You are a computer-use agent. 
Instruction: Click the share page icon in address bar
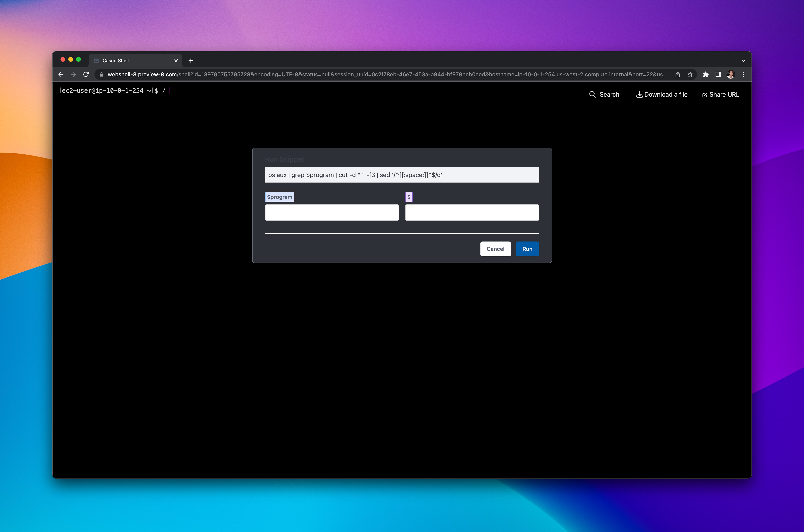[x=678, y=74]
